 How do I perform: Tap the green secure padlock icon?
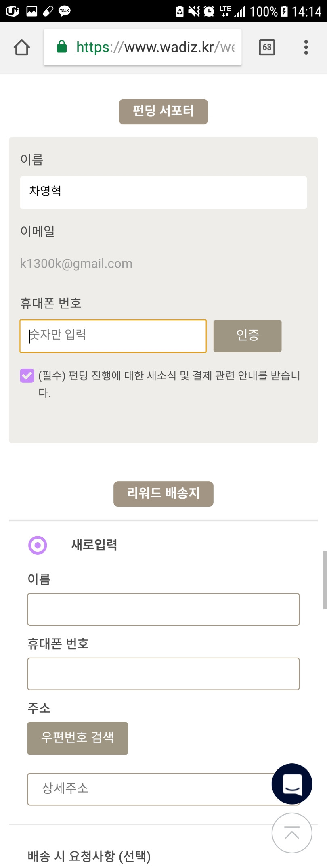[x=62, y=47]
